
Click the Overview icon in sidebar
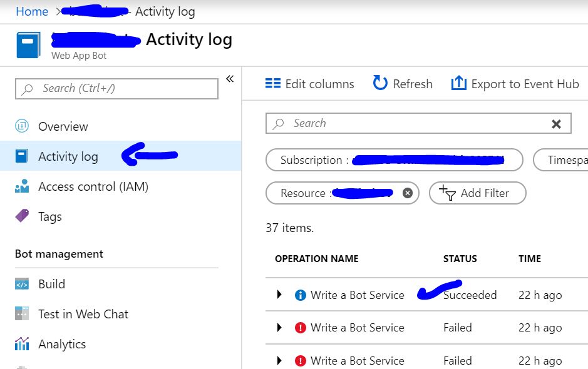pyautogui.click(x=22, y=126)
